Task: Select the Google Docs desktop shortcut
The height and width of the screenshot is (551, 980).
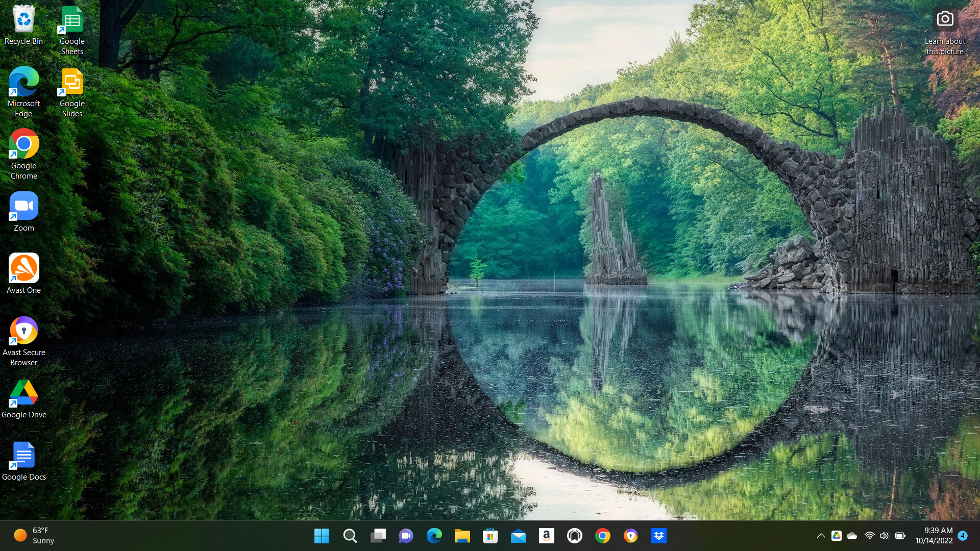Action: pos(23,462)
